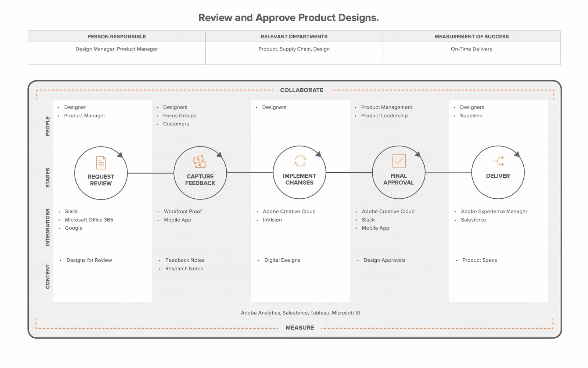
Task: Click 'InVision' integration item
Action: 272,220
